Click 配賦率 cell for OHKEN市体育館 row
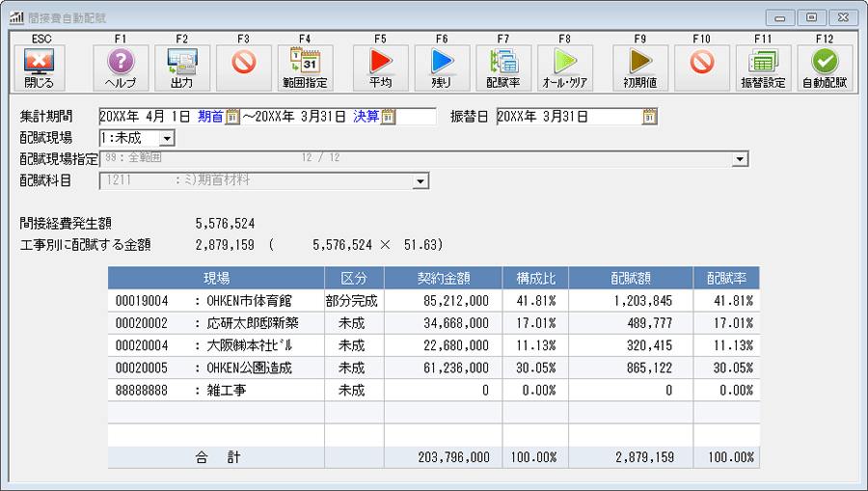Viewport: 868px width, 491px height. tap(726, 301)
